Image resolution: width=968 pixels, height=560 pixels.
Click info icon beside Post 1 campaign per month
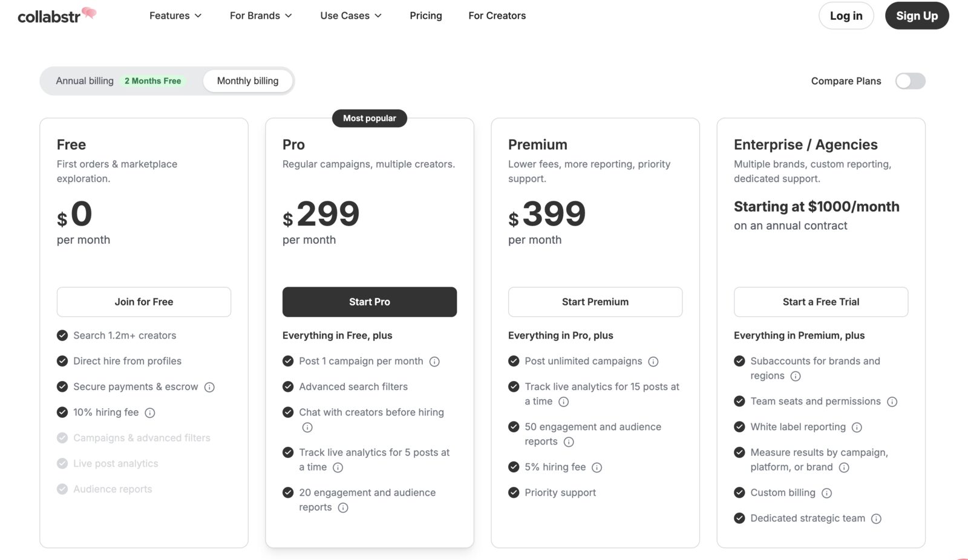point(434,362)
